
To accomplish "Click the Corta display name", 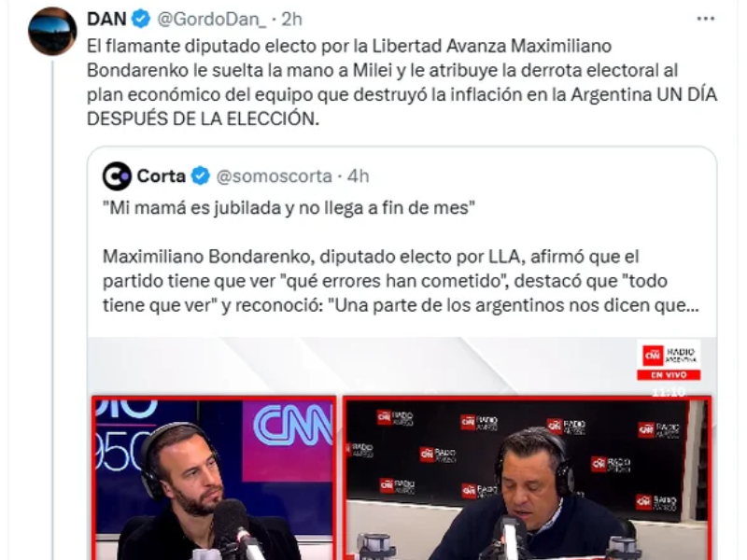I will pos(161,176).
